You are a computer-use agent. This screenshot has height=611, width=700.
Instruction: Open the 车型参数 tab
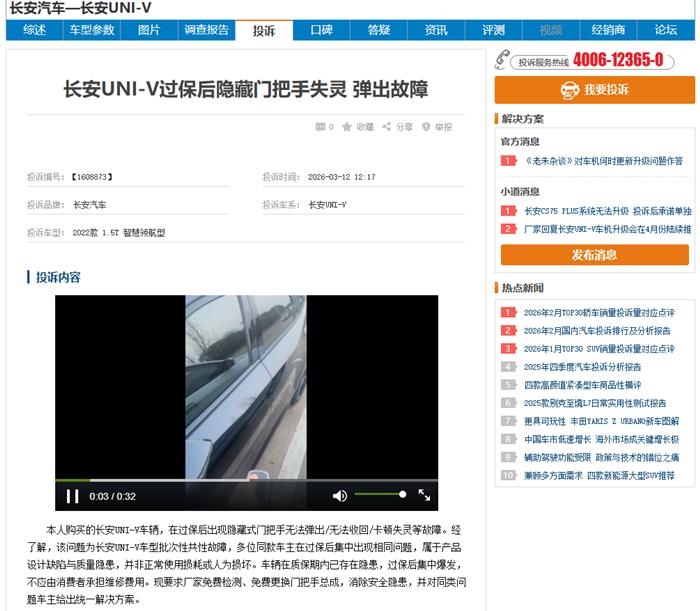[92, 30]
